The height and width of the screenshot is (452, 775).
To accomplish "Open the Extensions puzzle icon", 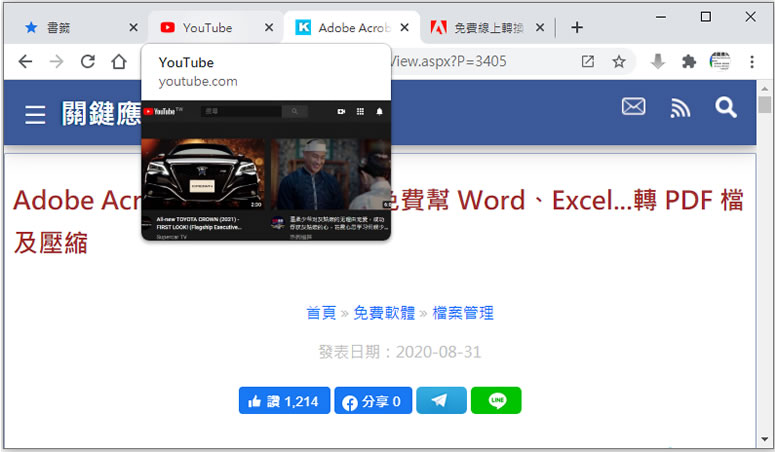I will coord(688,62).
